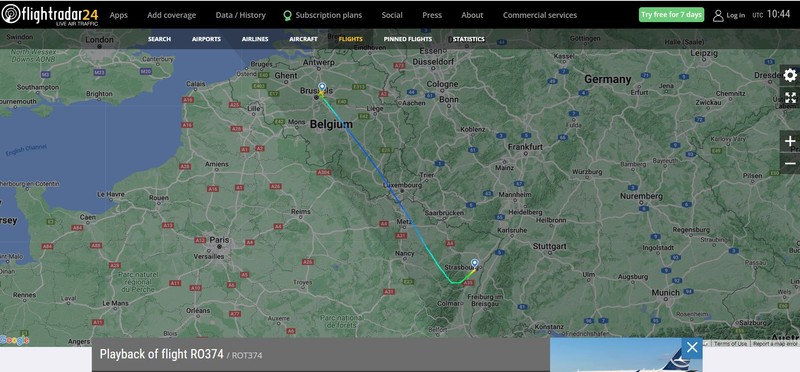Viewport: 800px width, 372px height.
Task: Click the Stuttgart label on map
Action: [549, 246]
